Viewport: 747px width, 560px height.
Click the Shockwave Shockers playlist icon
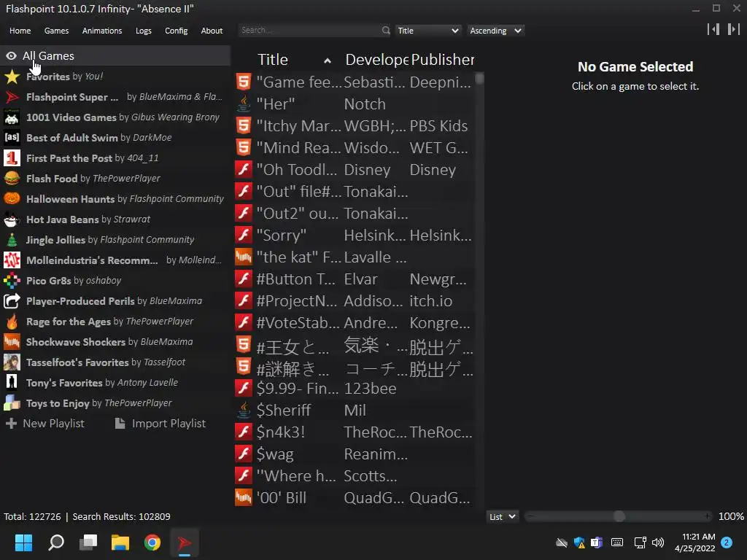12,342
